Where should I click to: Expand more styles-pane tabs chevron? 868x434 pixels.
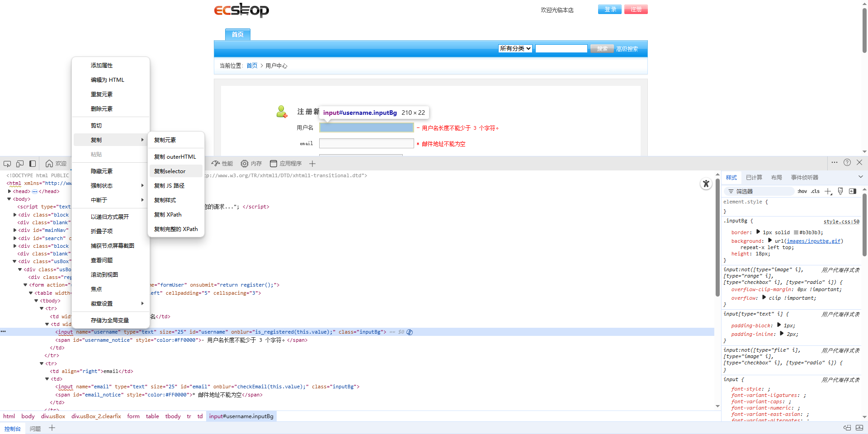(860, 177)
